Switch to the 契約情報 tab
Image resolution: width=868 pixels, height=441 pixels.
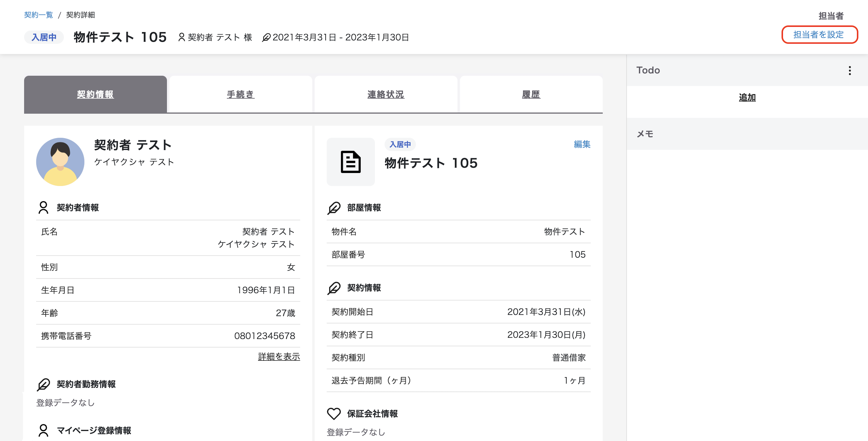pyautogui.click(x=95, y=94)
